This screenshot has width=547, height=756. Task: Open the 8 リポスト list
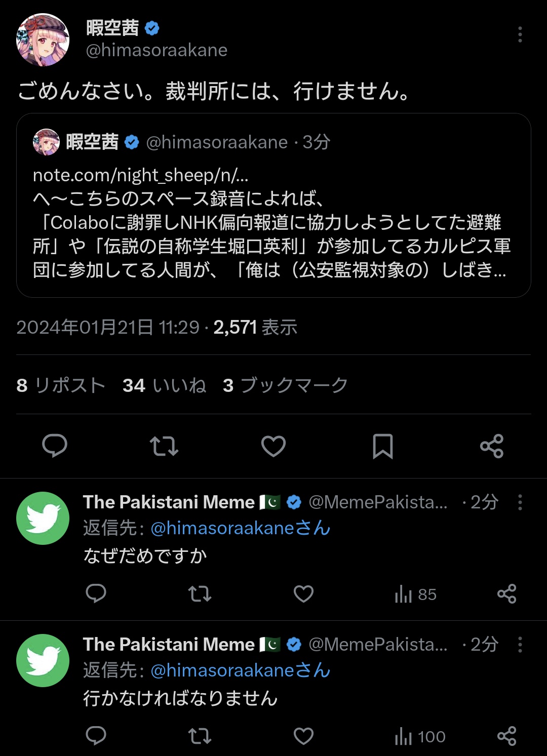[61, 385]
